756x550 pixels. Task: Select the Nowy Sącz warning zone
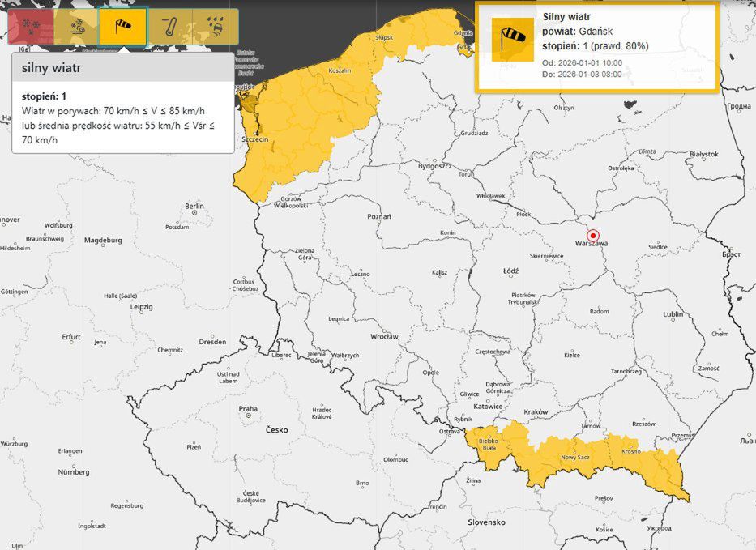575,458
